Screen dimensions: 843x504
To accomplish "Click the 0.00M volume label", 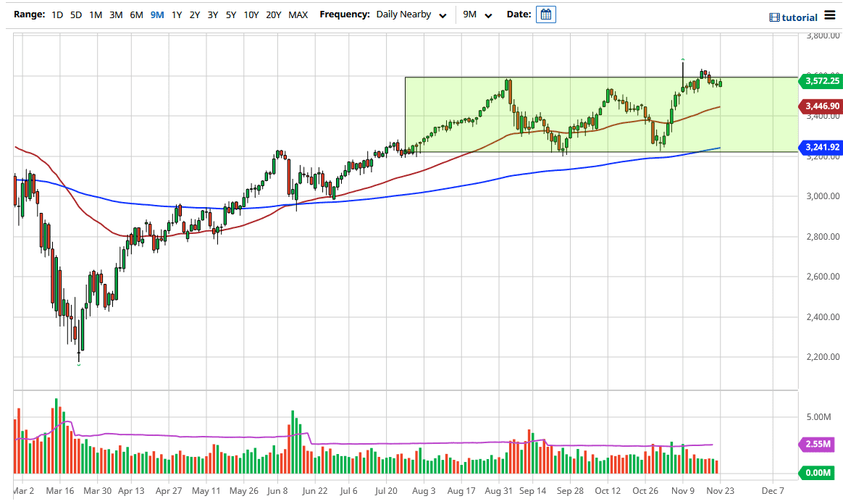I will (x=817, y=473).
